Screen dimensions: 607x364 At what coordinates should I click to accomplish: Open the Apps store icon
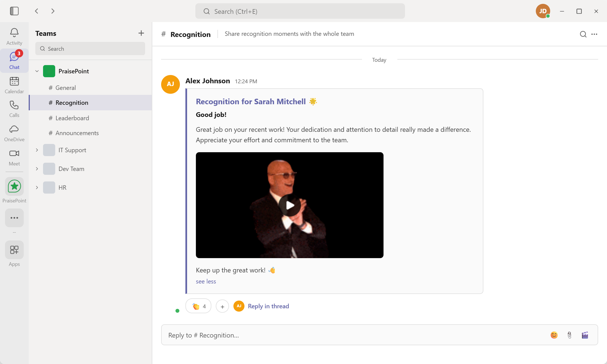point(14,250)
